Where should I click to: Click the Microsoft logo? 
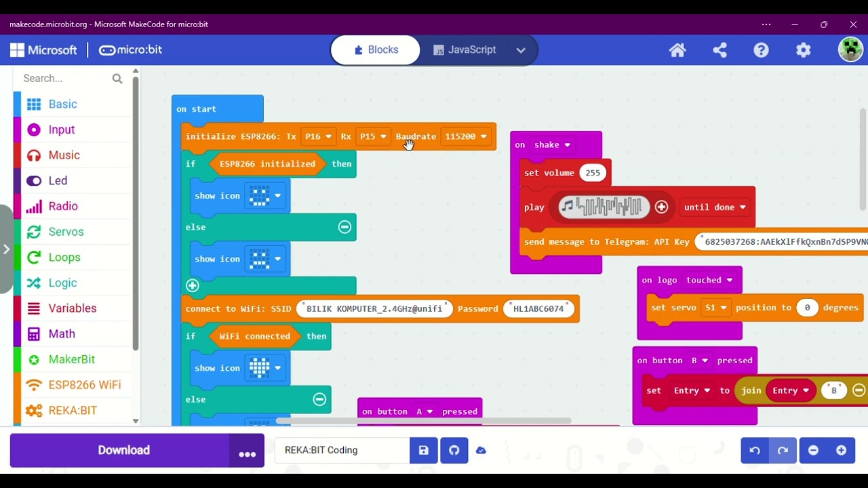[43, 50]
